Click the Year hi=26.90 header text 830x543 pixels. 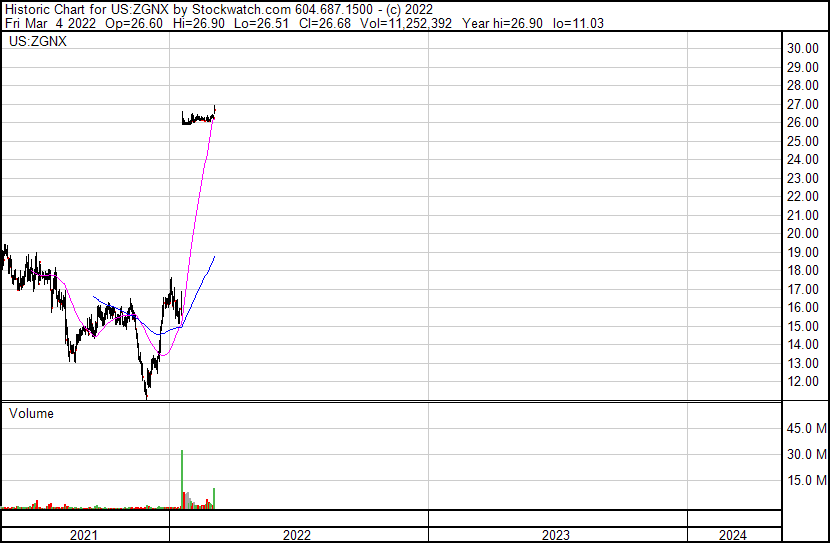(502, 23)
